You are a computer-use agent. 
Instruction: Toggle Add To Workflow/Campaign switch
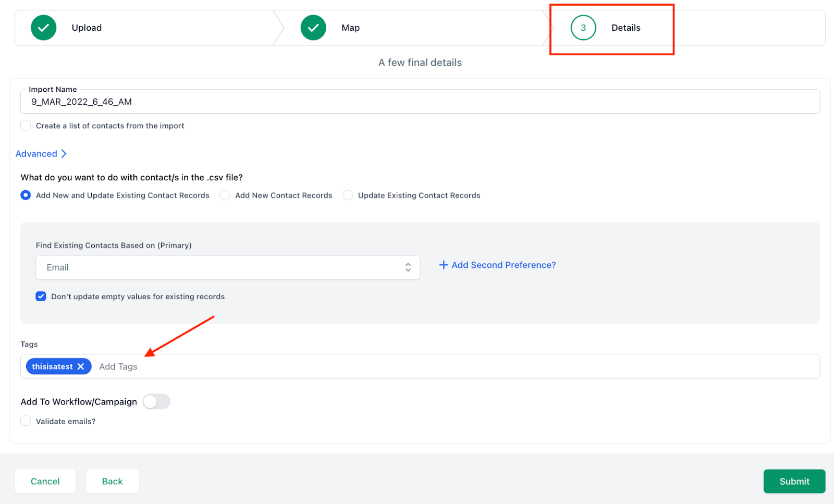tap(156, 402)
